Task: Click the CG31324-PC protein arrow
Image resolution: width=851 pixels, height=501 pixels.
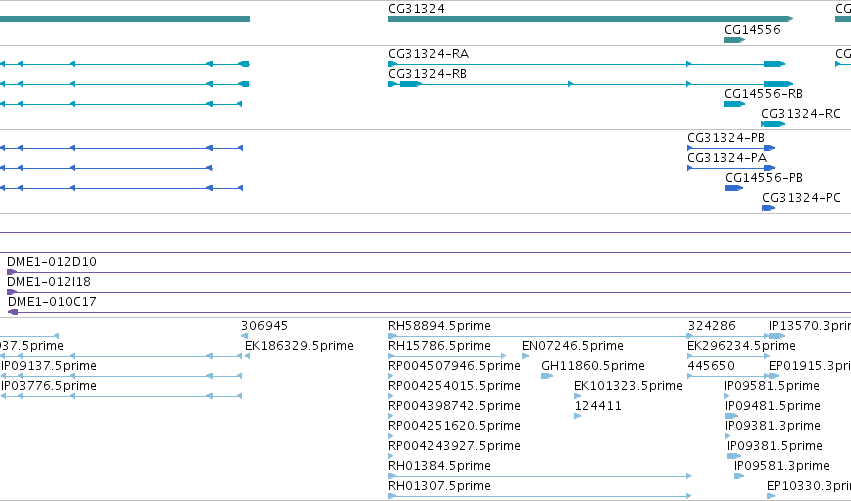Action: [x=769, y=208]
